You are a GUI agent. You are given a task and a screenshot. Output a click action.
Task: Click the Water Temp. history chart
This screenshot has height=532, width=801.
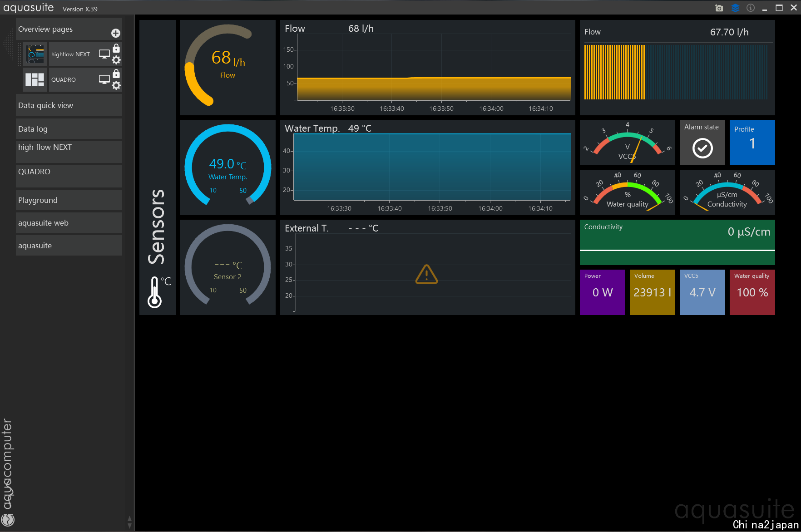pos(428,167)
